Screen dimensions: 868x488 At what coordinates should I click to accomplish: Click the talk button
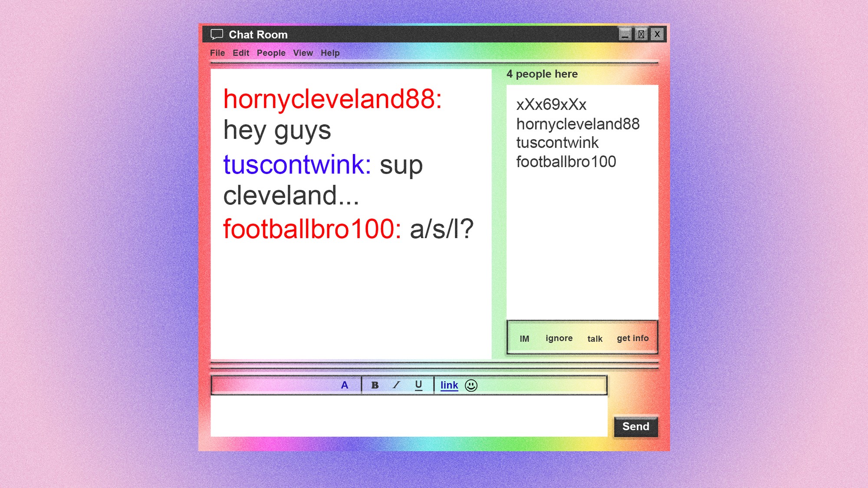594,338
